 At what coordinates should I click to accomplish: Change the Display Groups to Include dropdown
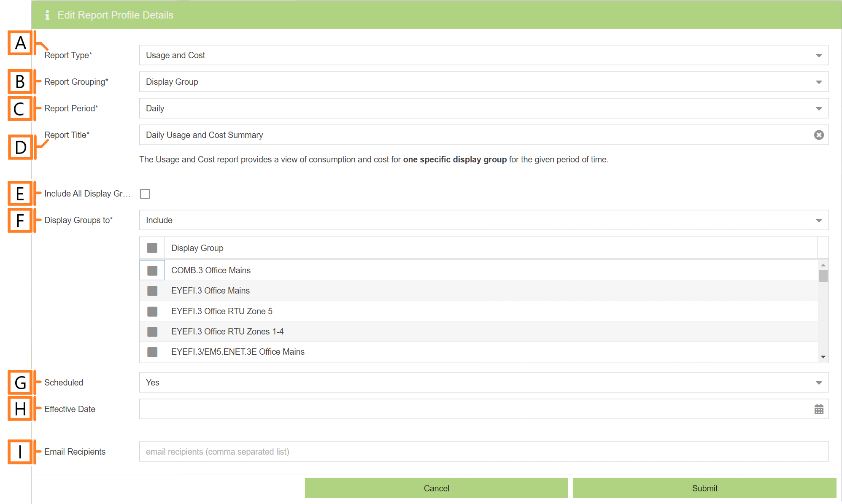819,220
